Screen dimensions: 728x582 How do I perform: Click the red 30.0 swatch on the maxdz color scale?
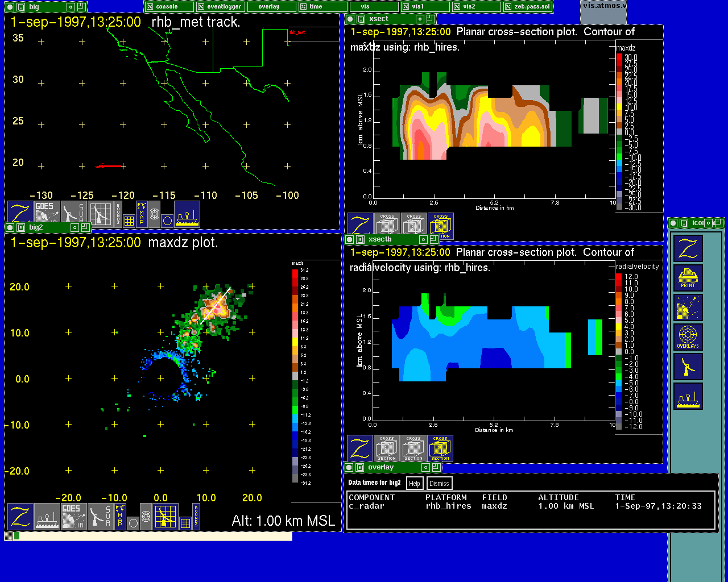(x=619, y=57)
